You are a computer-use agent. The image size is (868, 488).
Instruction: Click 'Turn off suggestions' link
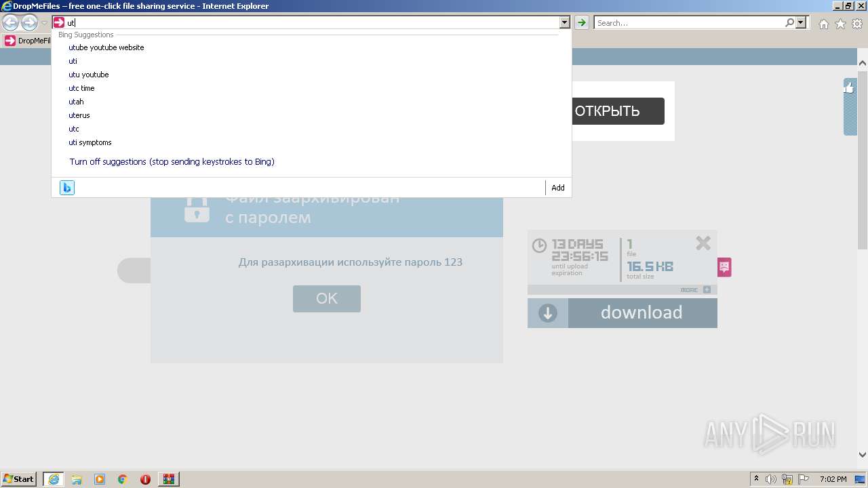[x=172, y=162]
